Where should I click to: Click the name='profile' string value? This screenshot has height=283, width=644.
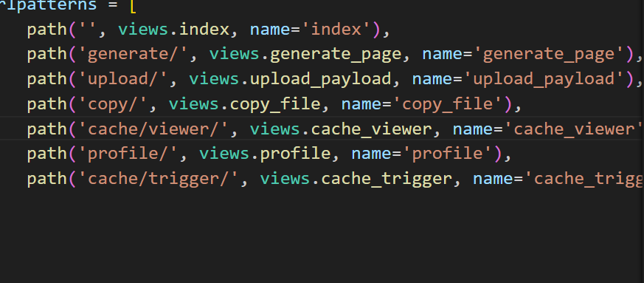tap(448, 154)
